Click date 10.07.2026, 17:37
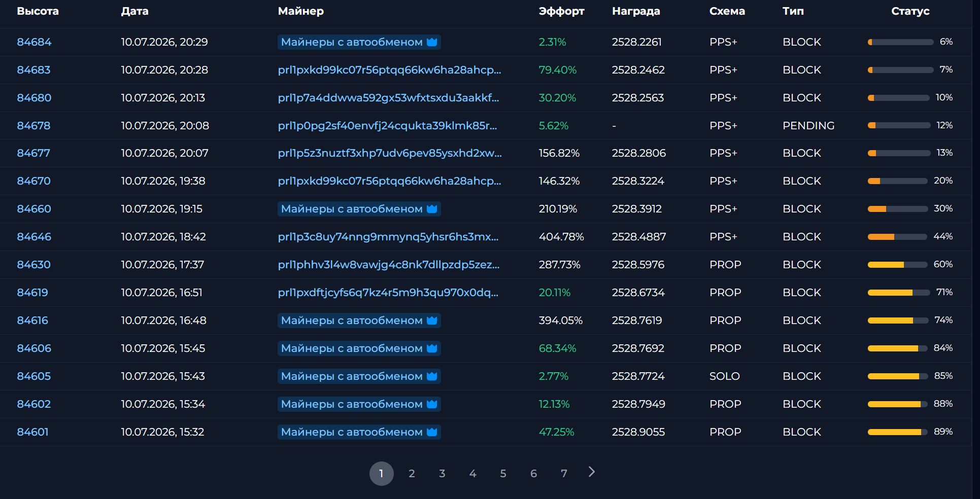The image size is (980, 499). point(162,265)
